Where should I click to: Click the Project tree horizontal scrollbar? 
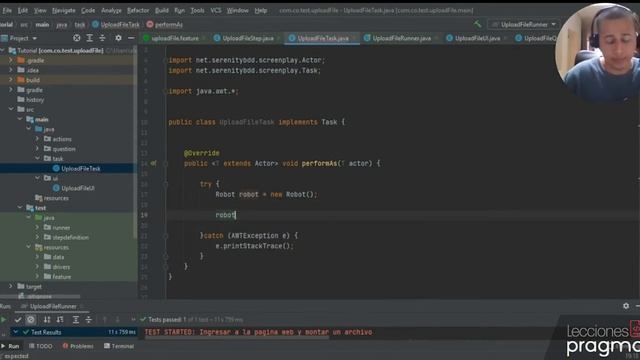41,296
